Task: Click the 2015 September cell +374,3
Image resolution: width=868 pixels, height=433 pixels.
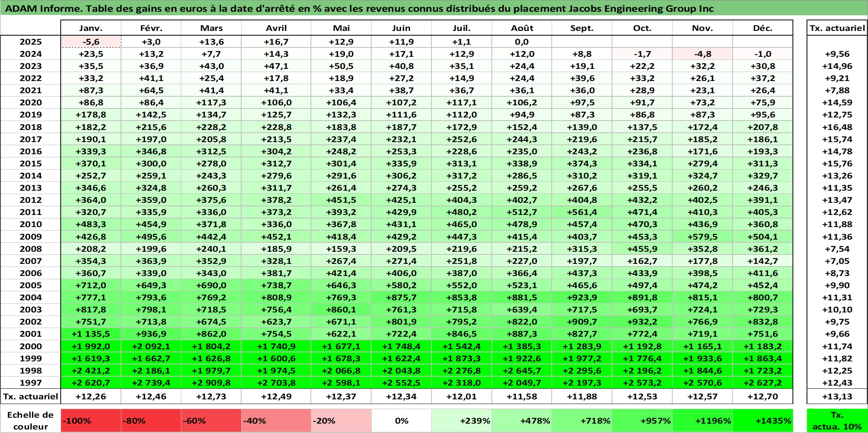Action: coord(582,163)
